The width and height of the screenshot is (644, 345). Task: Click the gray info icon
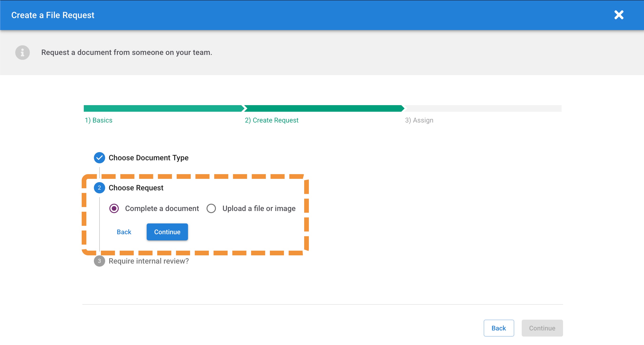point(23,52)
